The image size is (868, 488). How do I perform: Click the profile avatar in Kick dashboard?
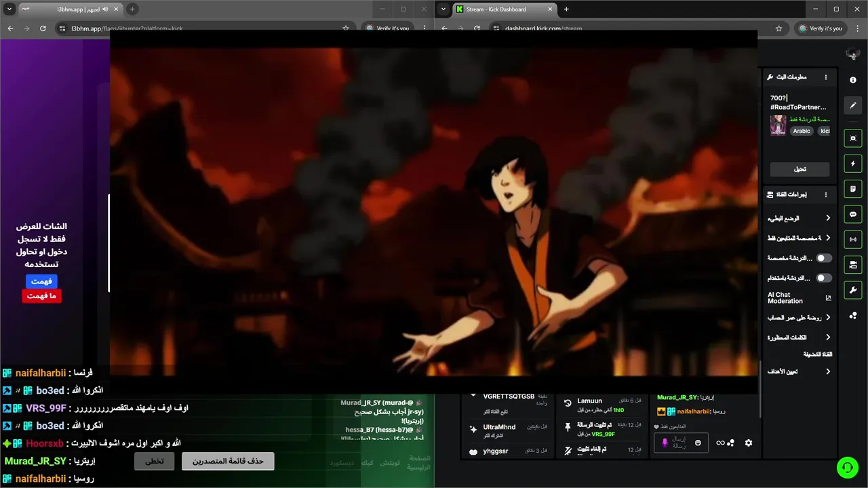pyautogui.click(x=853, y=54)
